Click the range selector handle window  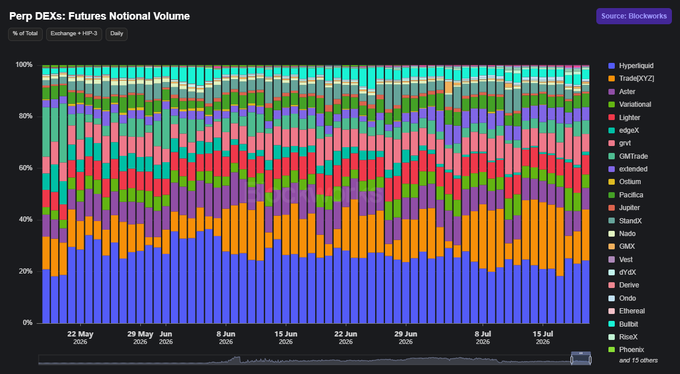tap(581, 359)
